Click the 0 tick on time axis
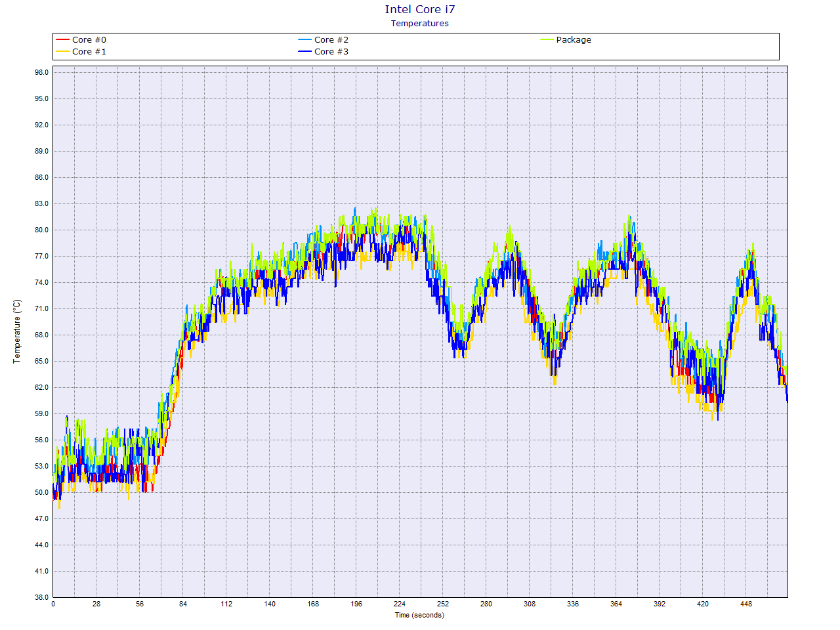The width and height of the screenshot is (840, 630). [x=53, y=604]
